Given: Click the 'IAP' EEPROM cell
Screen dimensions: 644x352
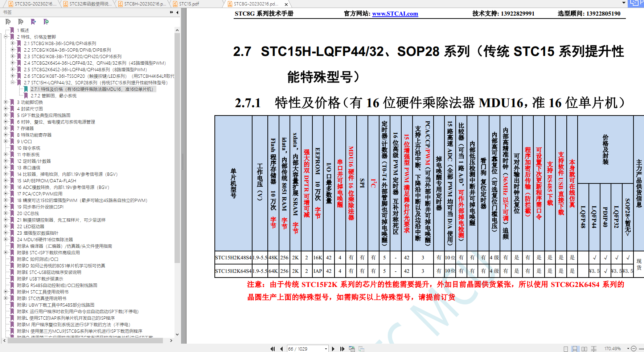Looking at the screenshot, I should coord(317,271).
